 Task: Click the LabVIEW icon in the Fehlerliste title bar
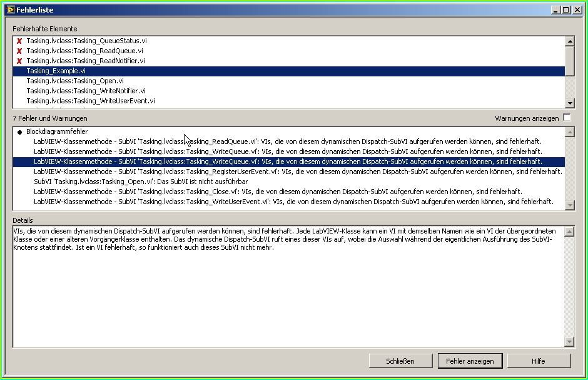[11, 10]
